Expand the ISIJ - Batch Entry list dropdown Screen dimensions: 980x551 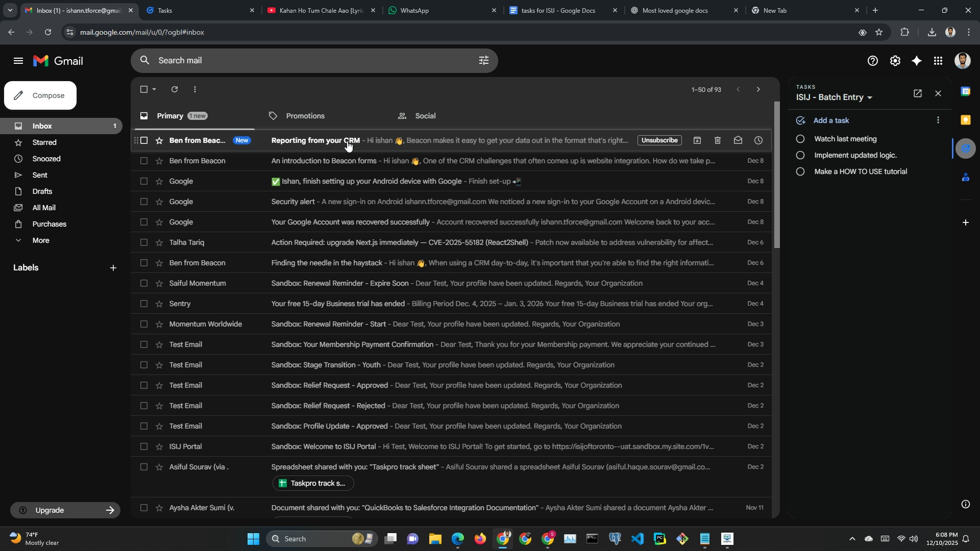(x=870, y=97)
